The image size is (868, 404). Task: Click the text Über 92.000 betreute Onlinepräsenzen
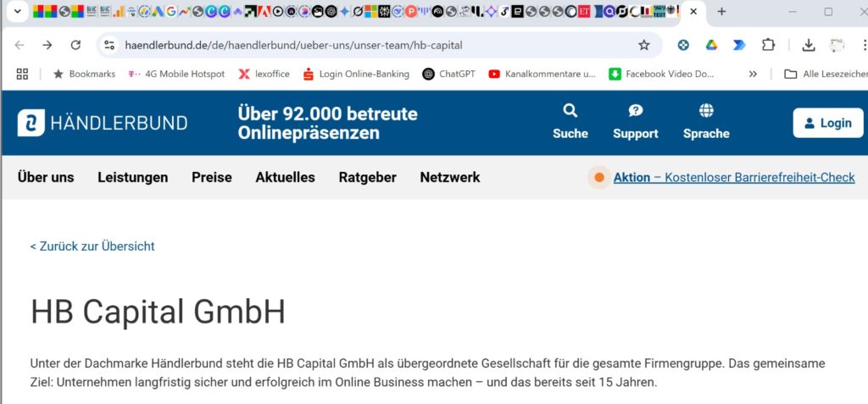(x=328, y=123)
